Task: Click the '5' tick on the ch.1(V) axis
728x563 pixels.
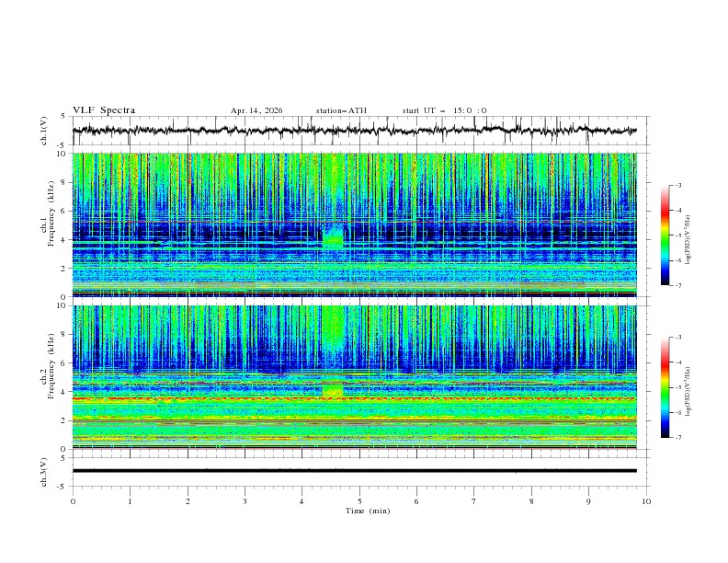Action: 64,117
